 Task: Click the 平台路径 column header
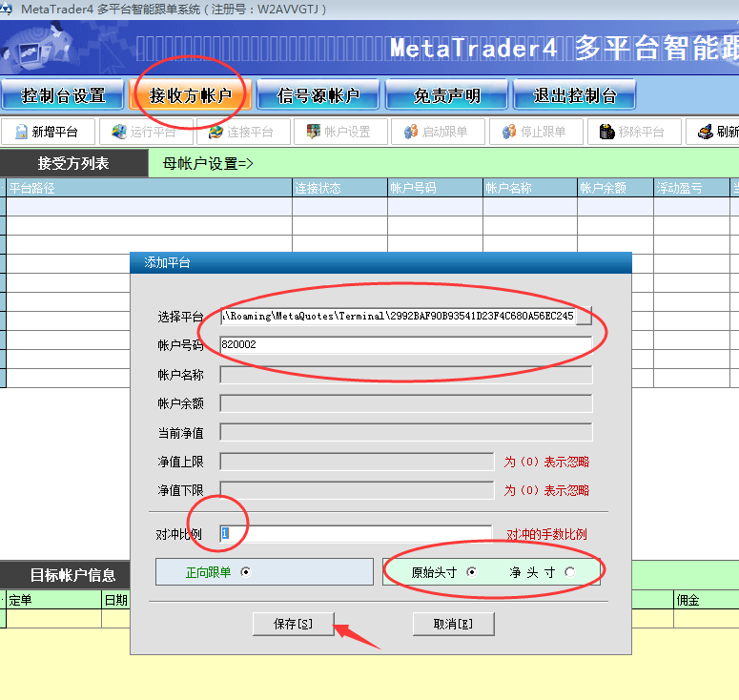[149, 188]
